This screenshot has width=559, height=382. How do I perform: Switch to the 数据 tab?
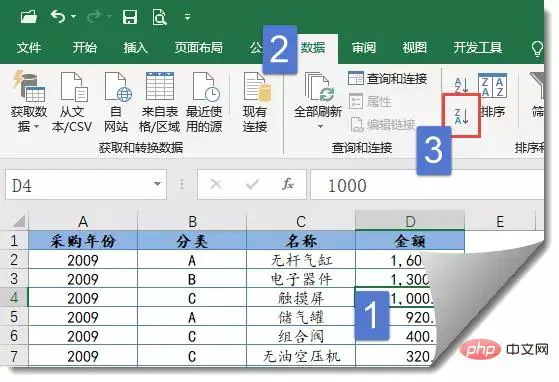(313, 47)
